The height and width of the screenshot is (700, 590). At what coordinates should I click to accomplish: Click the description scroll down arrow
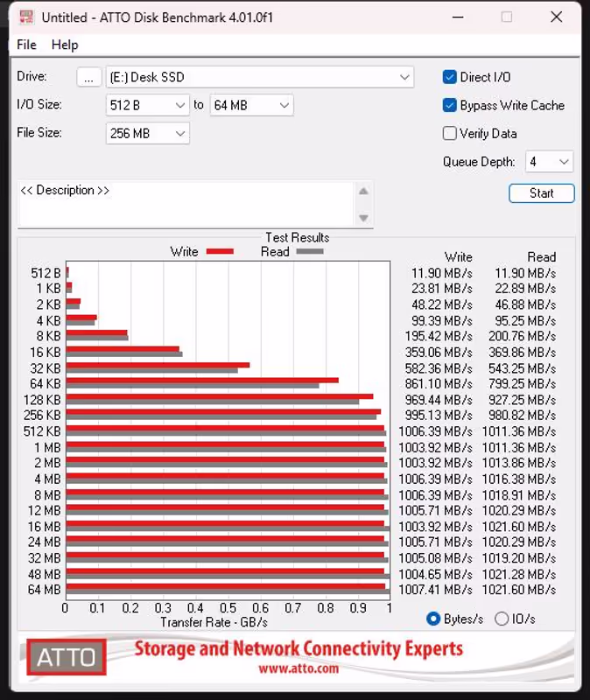364,218
